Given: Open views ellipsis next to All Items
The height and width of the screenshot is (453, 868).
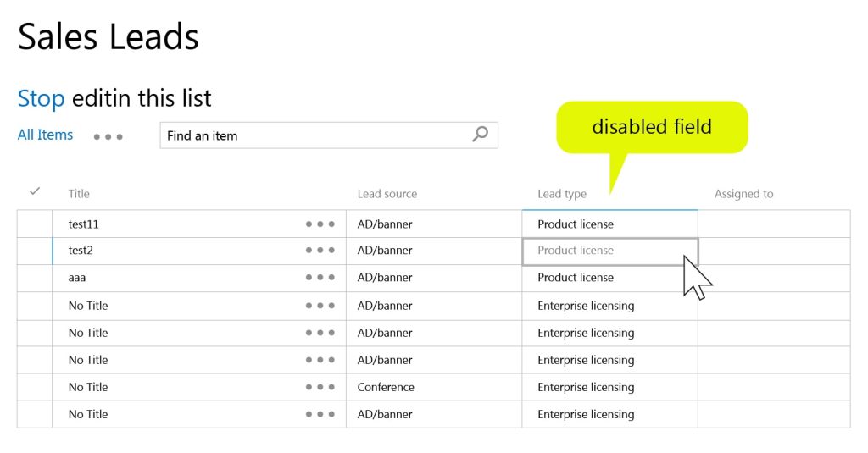Looking at the screenshot, I should [108, 136].
